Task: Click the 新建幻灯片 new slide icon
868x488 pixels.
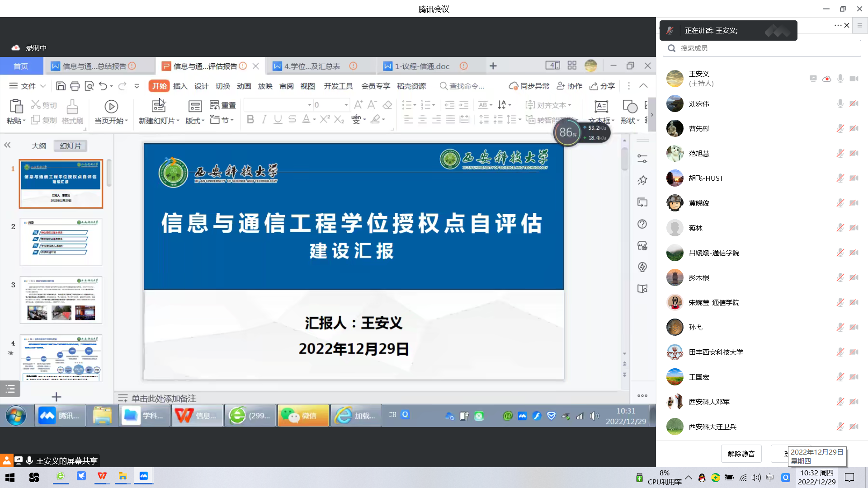Action: (159, 106)
